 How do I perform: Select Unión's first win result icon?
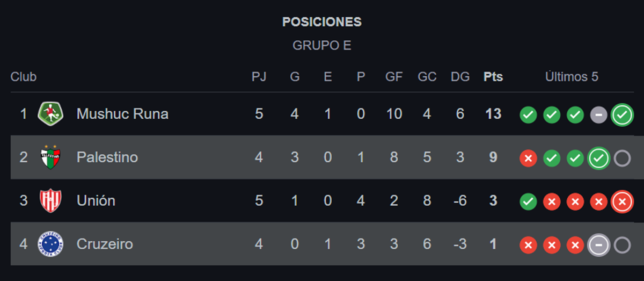528,201
